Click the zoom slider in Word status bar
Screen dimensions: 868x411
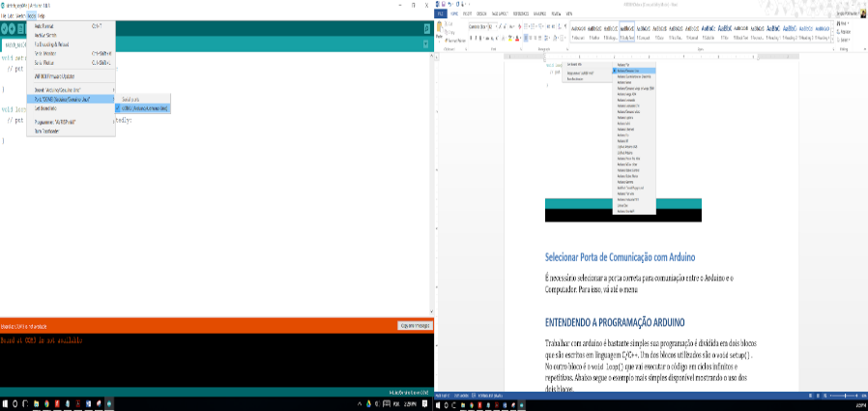coord(842,396)
